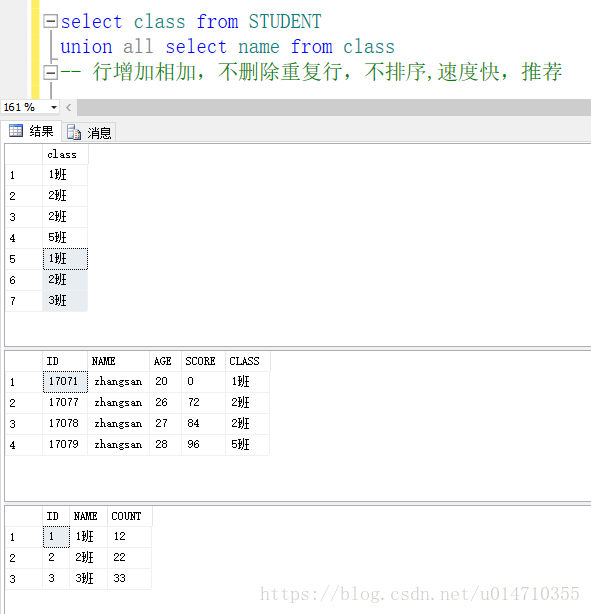591x614 pixels.
Task: Click the word STUDENT in the query
Action: tap(285, 21)
